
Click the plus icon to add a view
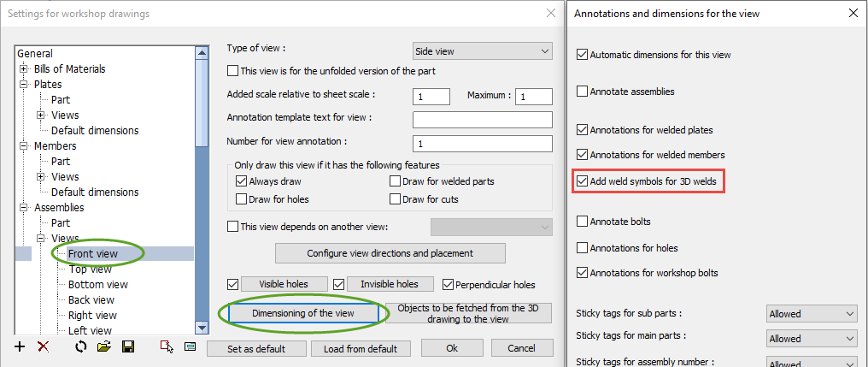coord(21,346)
